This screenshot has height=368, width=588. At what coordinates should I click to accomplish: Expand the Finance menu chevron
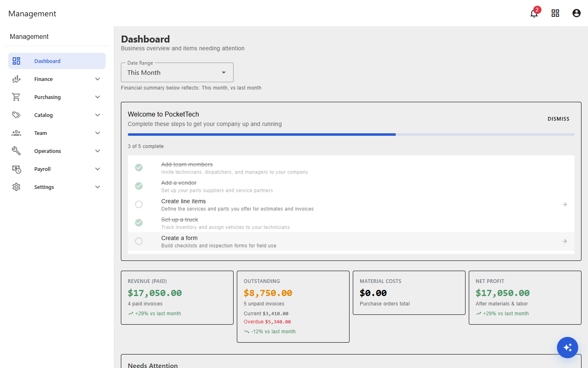coord(98,79)
